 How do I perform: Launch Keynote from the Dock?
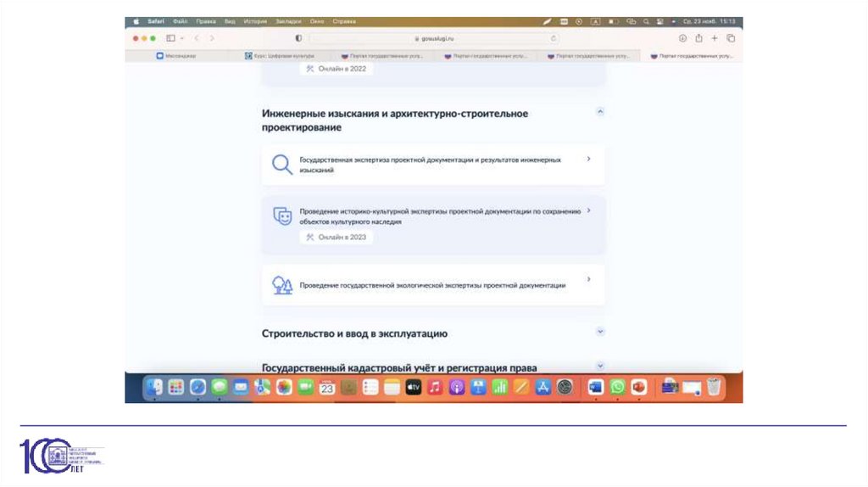tap(478, 387)
